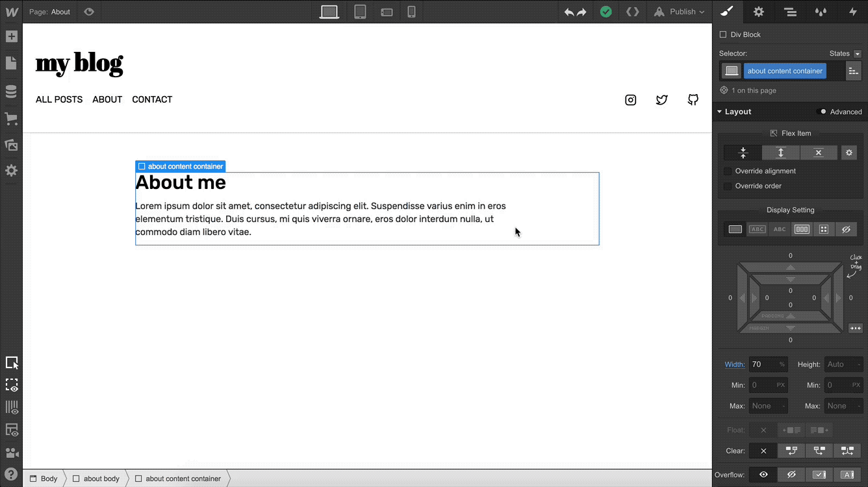
Task: Open the Ecommerce cart panel
Action: [x=11, y=118]
